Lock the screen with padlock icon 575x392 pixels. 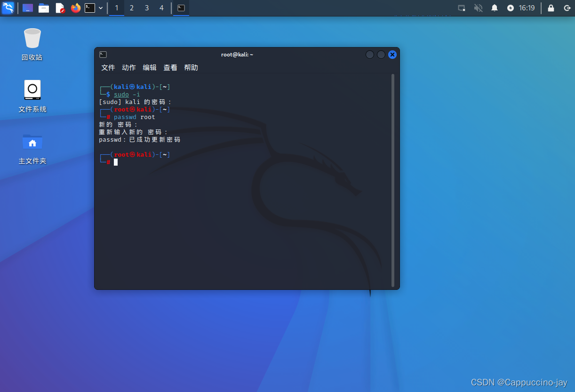pyautogui.click(x=551, y=8)
